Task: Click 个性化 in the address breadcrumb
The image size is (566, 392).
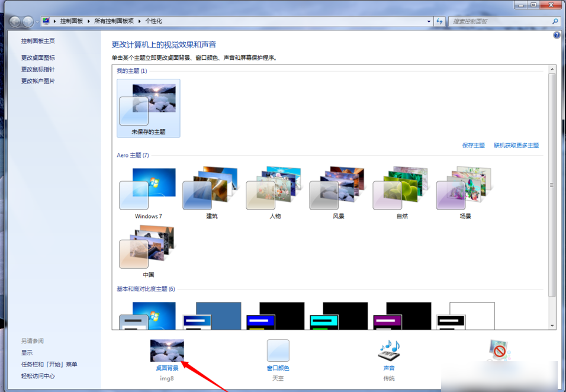Action: pyautogui.click(x=153, y=21)
